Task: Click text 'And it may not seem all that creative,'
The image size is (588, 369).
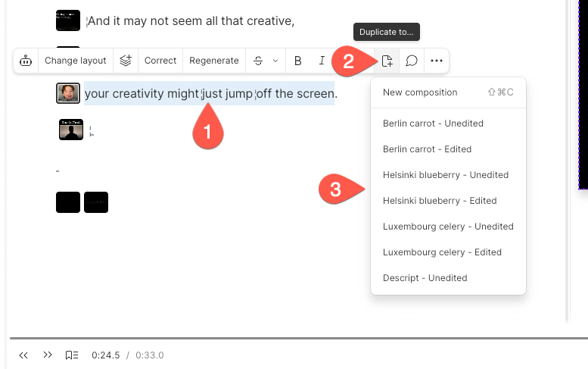Action: pyautogui.click(x=191, y=21)
